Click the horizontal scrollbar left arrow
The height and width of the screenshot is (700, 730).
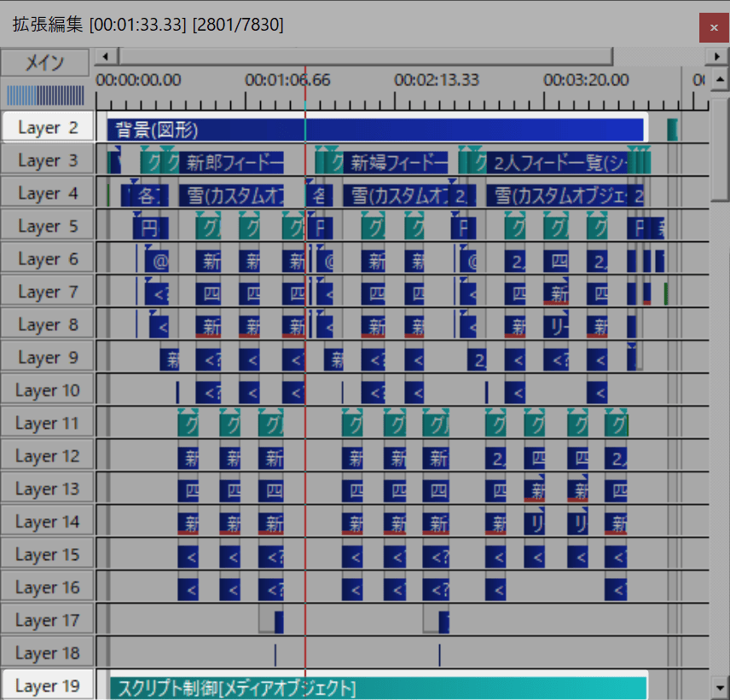105,56
